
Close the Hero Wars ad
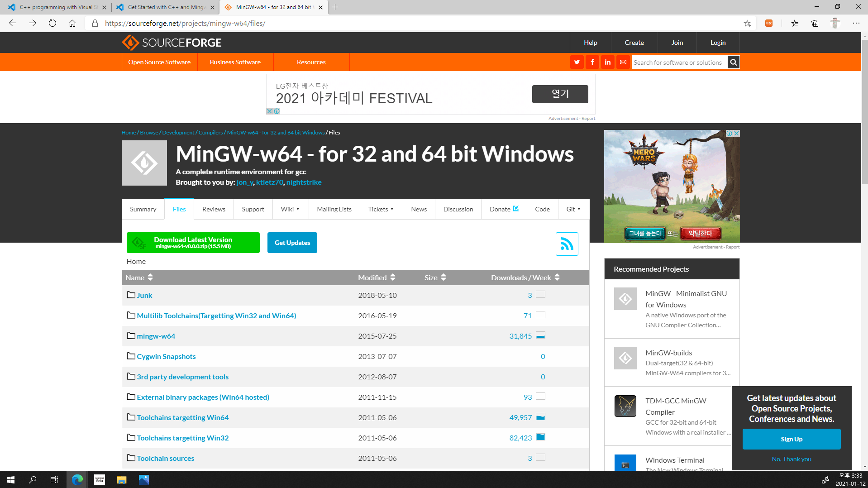(x=736, y=133)
